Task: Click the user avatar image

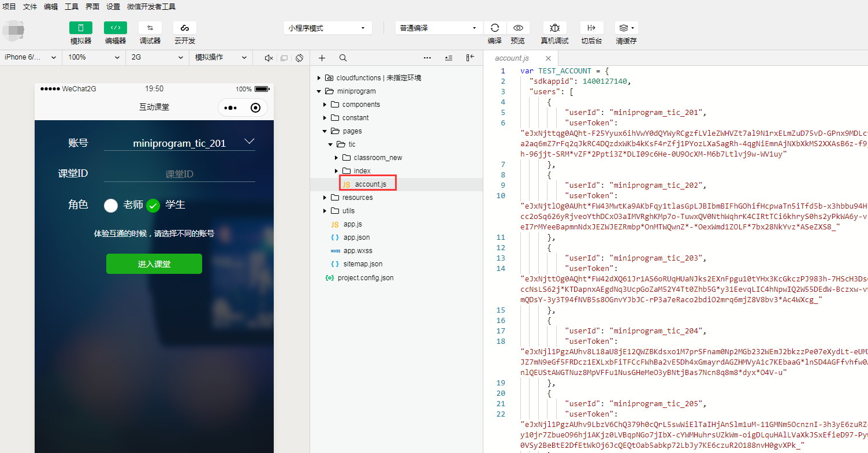Action: [14, 31]
